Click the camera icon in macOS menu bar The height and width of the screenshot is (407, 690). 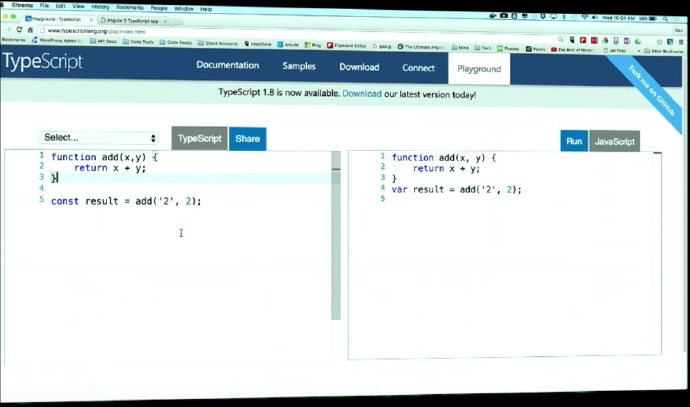[504, 15]
